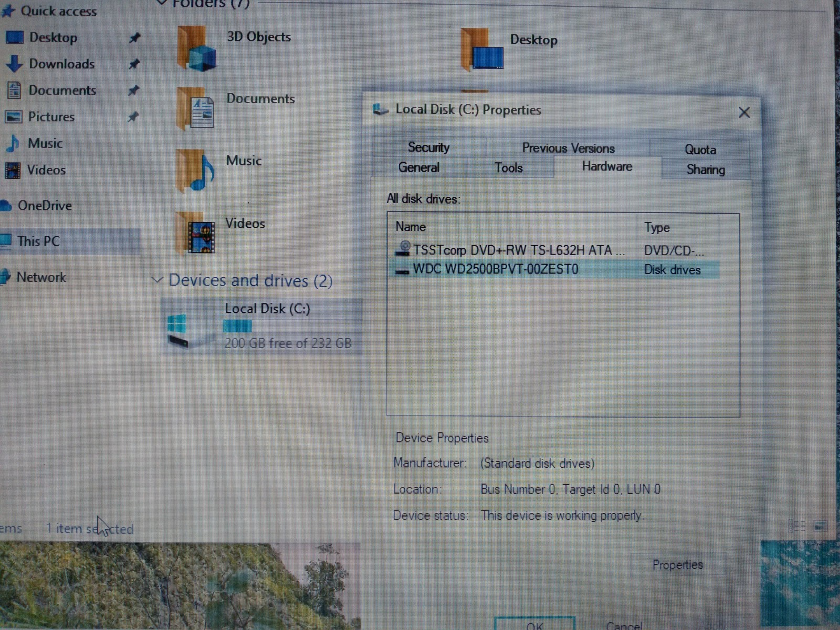Open the Quota tab
Image resolution: width=840 pixels, height=630 pixels.
click(700, 150)
